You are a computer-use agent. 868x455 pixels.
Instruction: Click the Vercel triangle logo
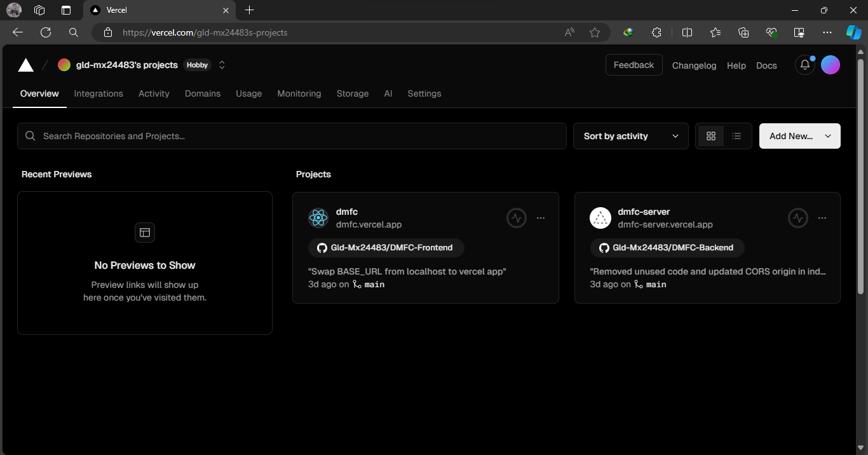(25, 64)
